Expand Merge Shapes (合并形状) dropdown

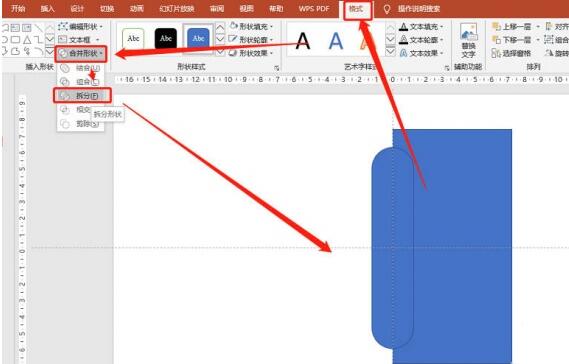tap(81, 54)
